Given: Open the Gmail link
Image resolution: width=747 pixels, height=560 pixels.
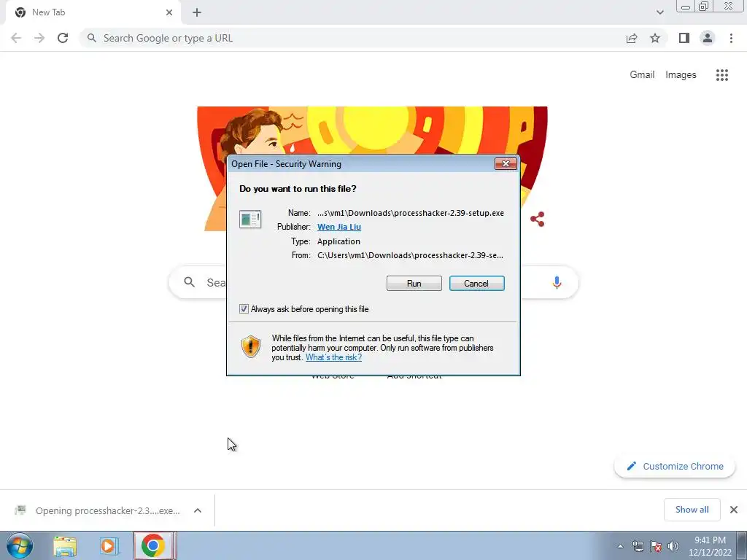Looking at the screenshot, I should pos(642,75).
